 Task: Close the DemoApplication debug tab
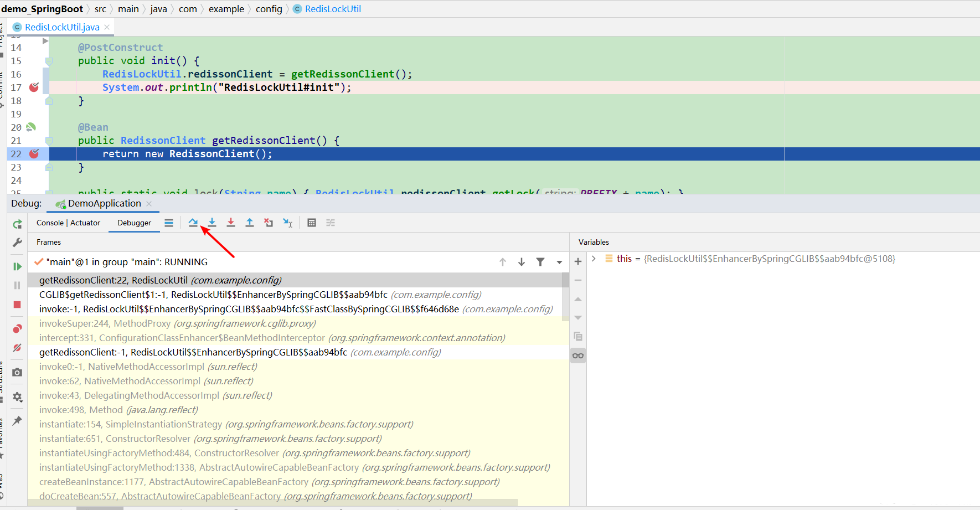coord(149,204)
